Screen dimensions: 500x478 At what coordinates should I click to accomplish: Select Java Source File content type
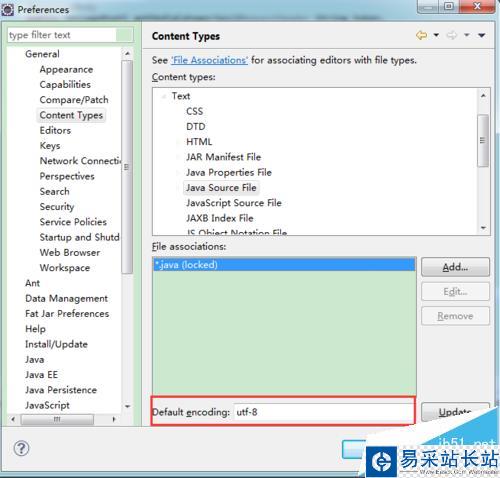click(221, 188)
